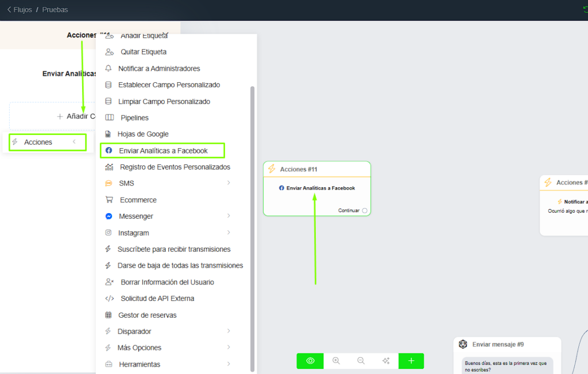Expand the Herramientas submenu arrow
The image size is (588, 374).
(229, 364)
